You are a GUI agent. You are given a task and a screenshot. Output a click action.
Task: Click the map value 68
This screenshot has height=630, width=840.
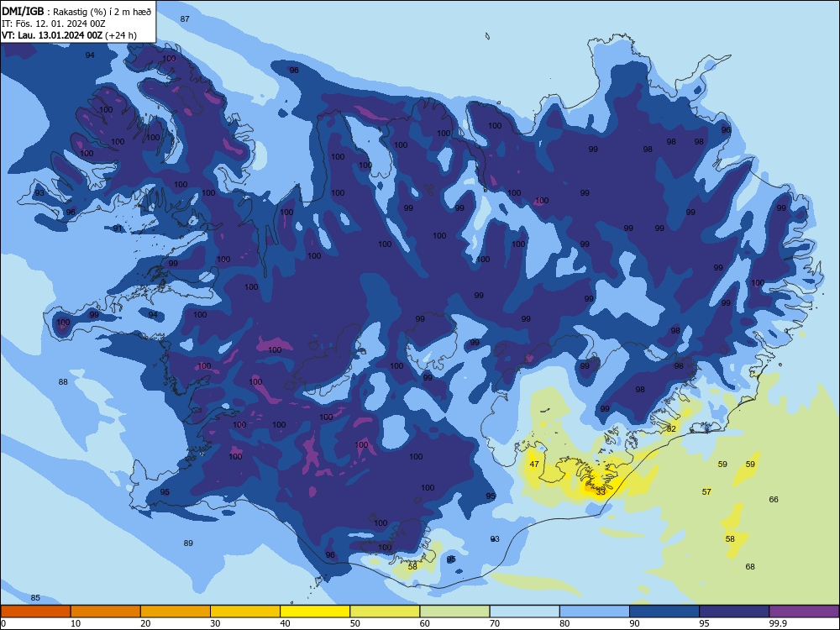click(x=750, y=566)
